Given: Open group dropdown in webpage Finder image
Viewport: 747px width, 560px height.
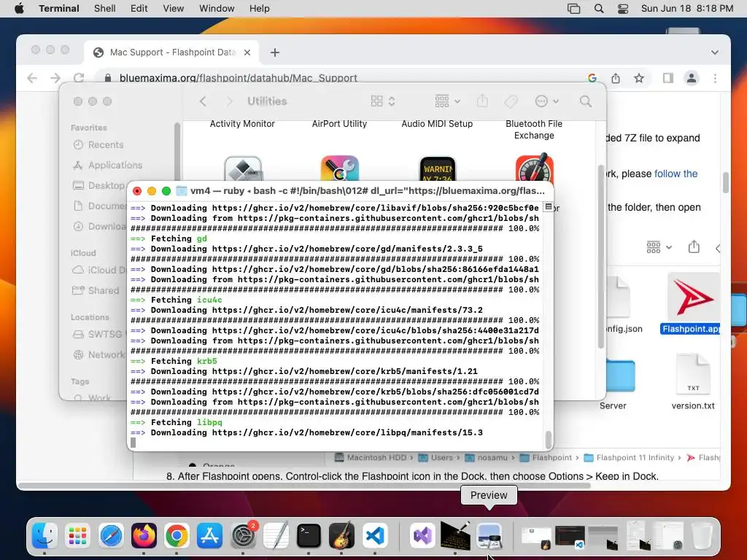Looking at the screenshot, I should tap(659, 247).
